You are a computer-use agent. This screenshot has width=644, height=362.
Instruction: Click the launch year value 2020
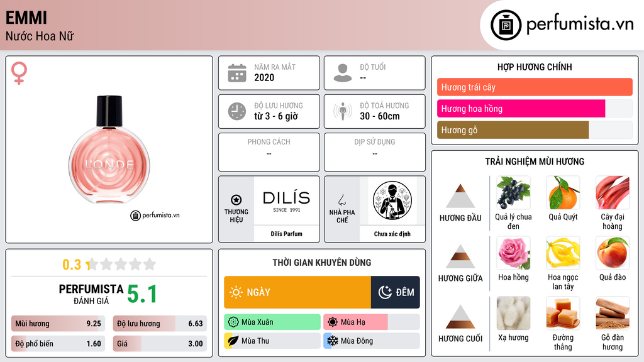pos(264,77)
